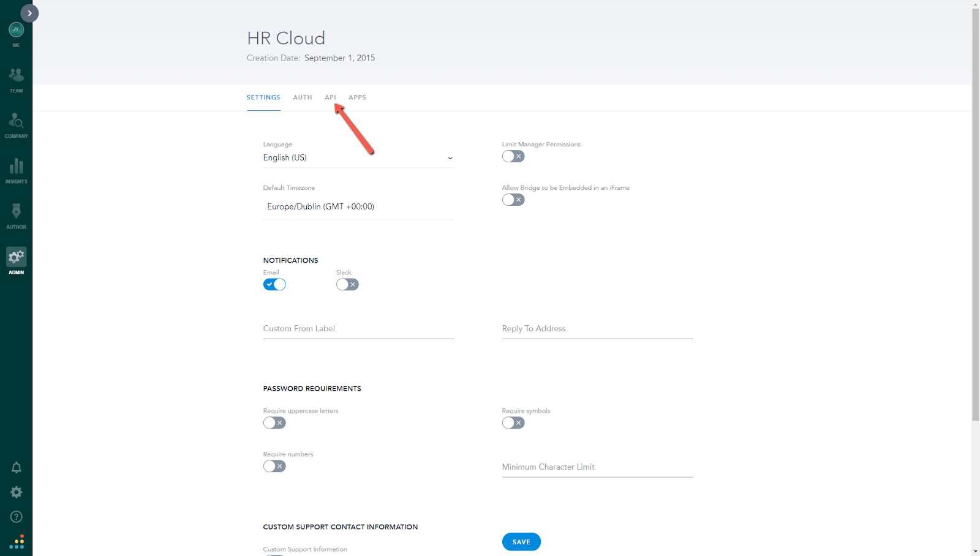Toggle Limit Manager Permissions switch
This screenshot has width=980, height=556.
tap(513, 156)
